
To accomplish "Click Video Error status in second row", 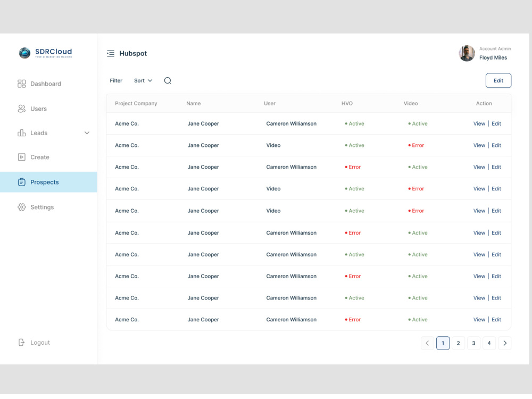I will (x=416, y=145).
